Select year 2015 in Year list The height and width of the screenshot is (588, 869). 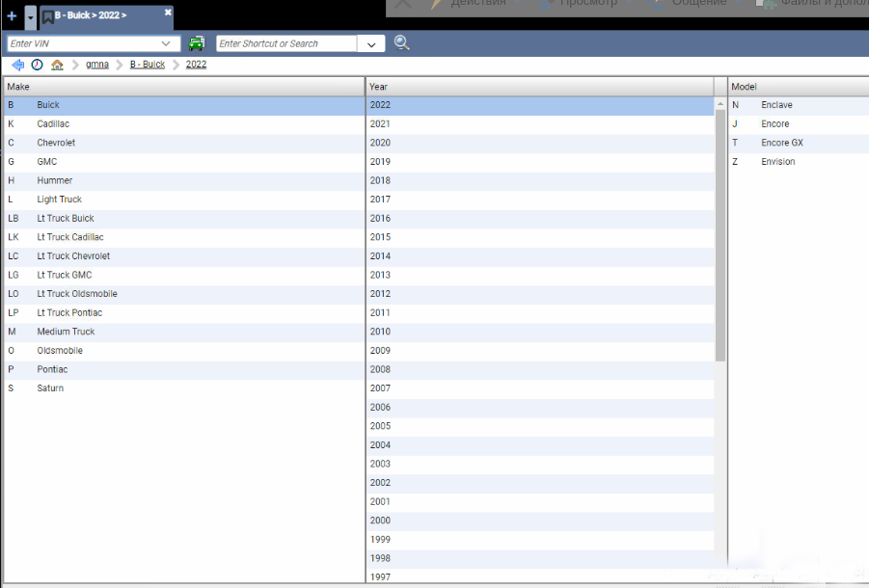(380, 237)
